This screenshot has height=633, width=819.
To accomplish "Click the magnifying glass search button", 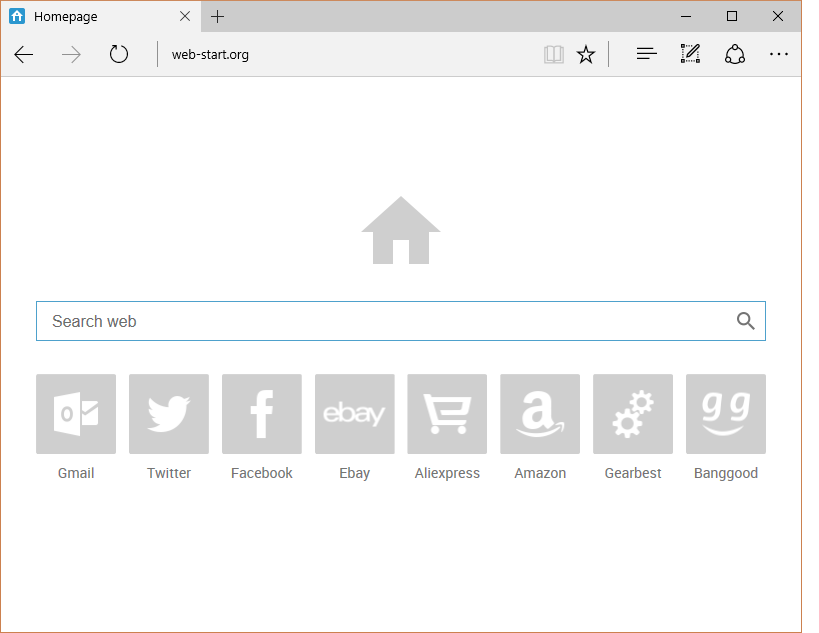I will pyautogui.click(x=745, y=321).
